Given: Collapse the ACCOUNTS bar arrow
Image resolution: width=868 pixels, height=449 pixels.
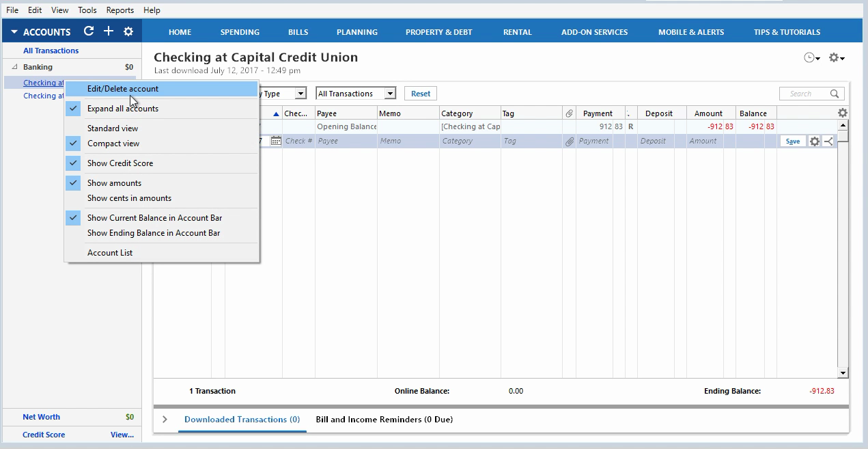Looking at the screenshot, I should (14, 32).
